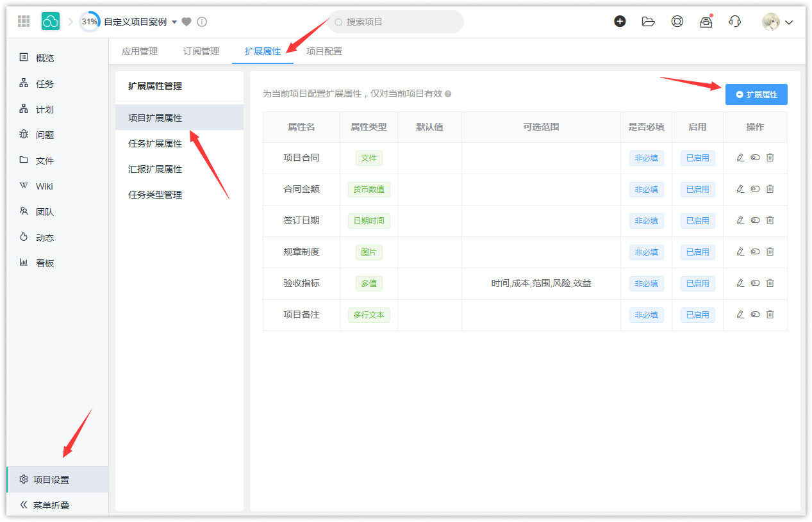The width and height of the screenshot is (812, 522).
Task: Click the green cloud logo icon
Action: (x=51, y=21)
